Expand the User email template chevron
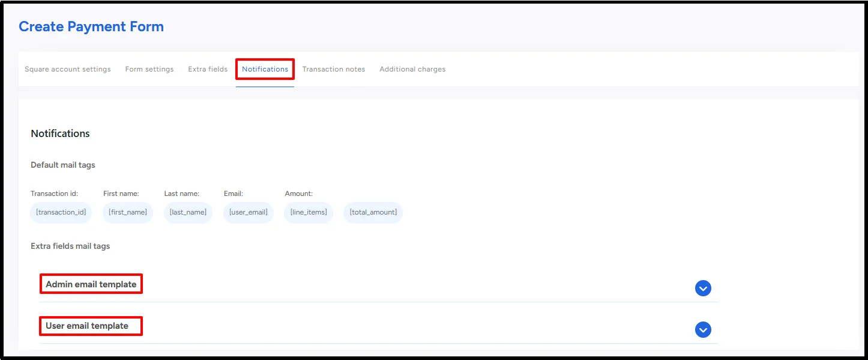This screenshot has height=360, width=868. point(703,330)
